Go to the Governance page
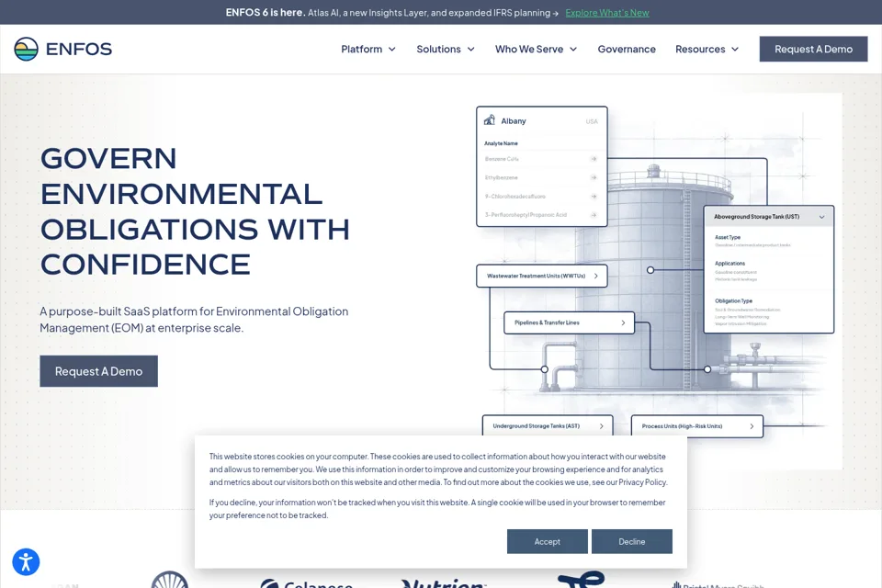 pyautogui.click(x=627, y=49)
